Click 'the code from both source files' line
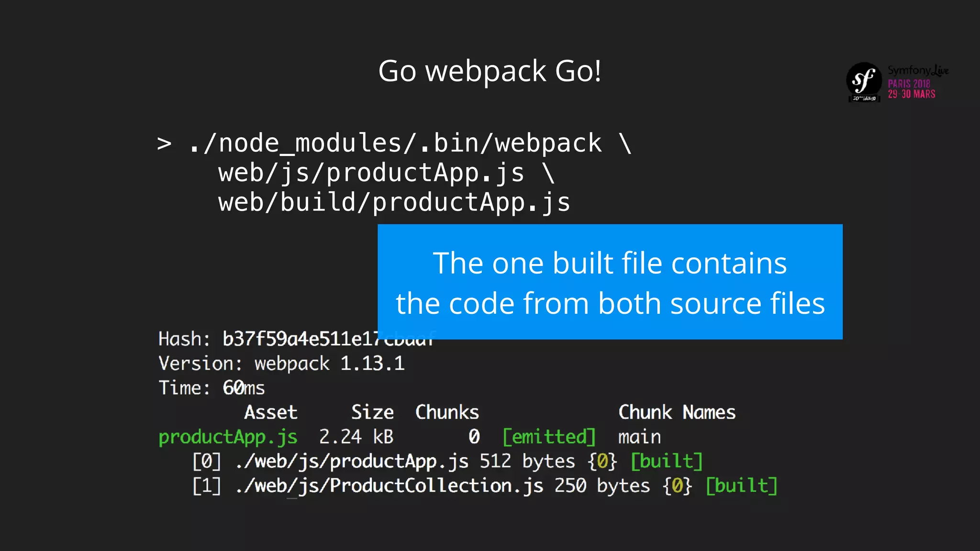Image resolution: width=980 pixels, height=551 pixels. tap(610, 304)
